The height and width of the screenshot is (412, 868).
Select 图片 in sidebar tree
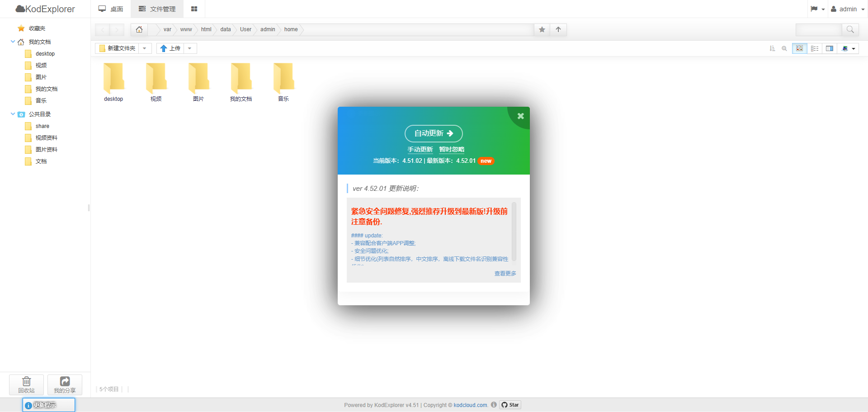pyautogui.click(x=41, y=77)
